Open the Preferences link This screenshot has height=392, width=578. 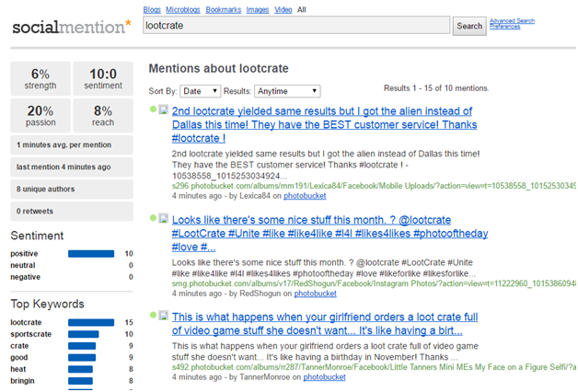pos(504,27)
